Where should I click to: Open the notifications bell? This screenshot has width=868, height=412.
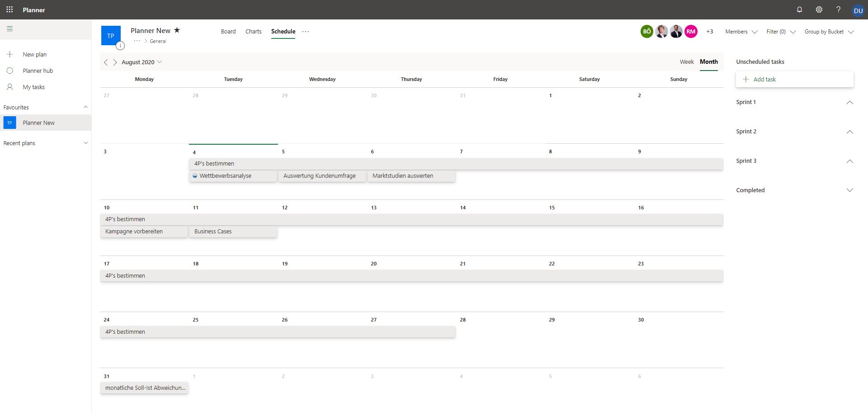pyautogui.click(x=799, y=9)
